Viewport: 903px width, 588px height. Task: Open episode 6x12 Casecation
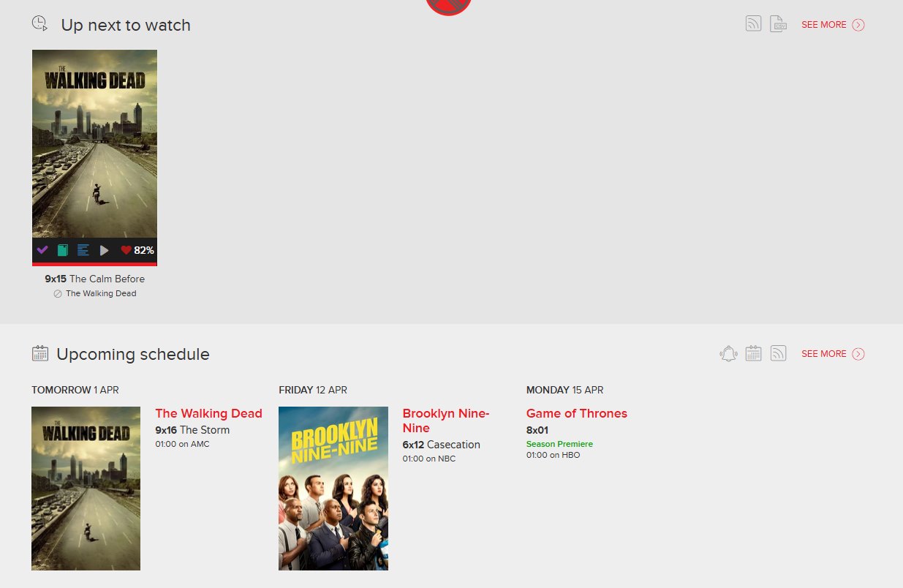coord(441,445)
